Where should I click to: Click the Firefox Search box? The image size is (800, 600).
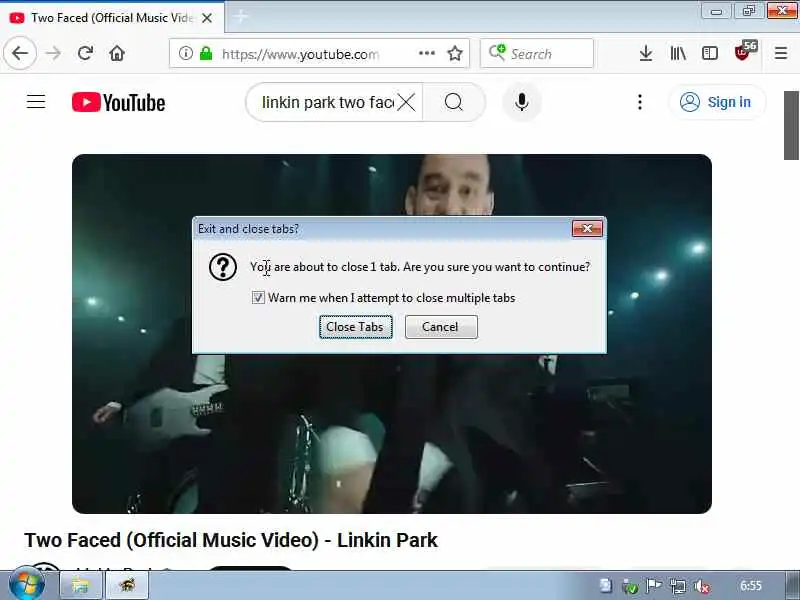(x=537, y=53)
